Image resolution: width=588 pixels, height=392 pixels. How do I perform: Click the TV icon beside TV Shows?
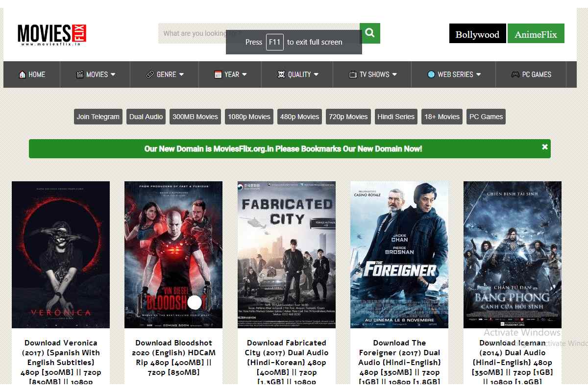[x=353, y=74]
